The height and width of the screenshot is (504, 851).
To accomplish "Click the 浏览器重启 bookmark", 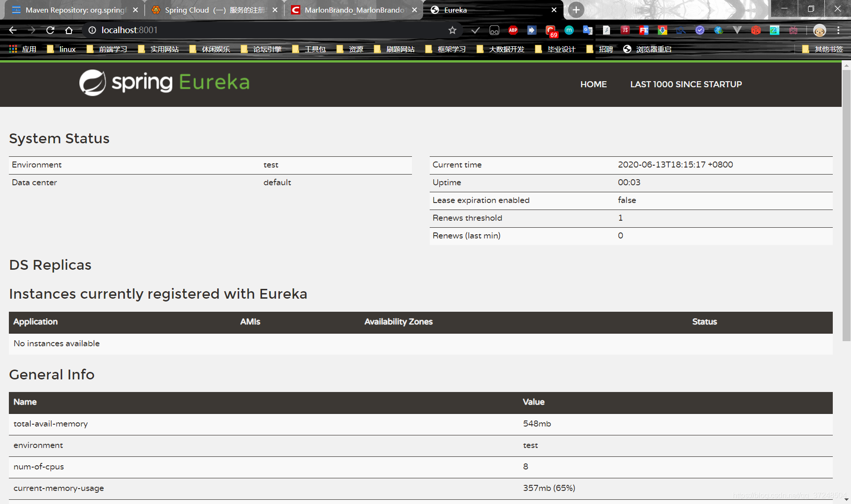I will [x=647, y=49].
